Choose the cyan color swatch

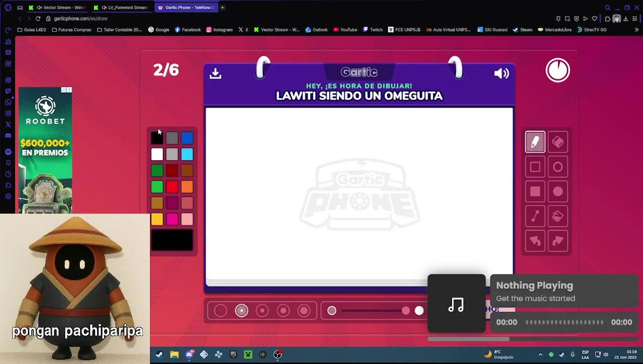pos(187,154)
